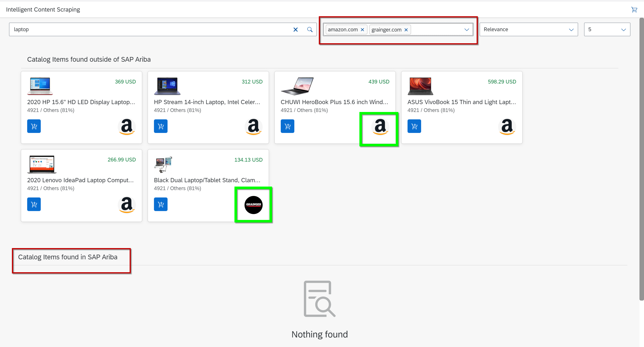Add Black Dual Laptop Stand to cart

coord(160,204)
